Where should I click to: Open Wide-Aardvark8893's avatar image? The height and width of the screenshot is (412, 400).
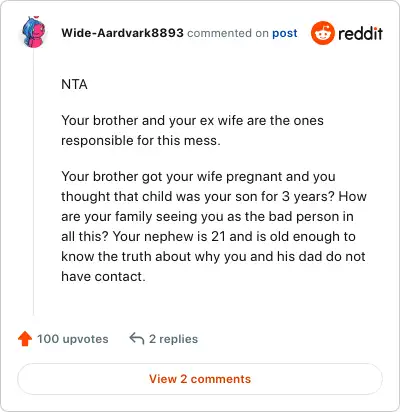coord(33,32)
